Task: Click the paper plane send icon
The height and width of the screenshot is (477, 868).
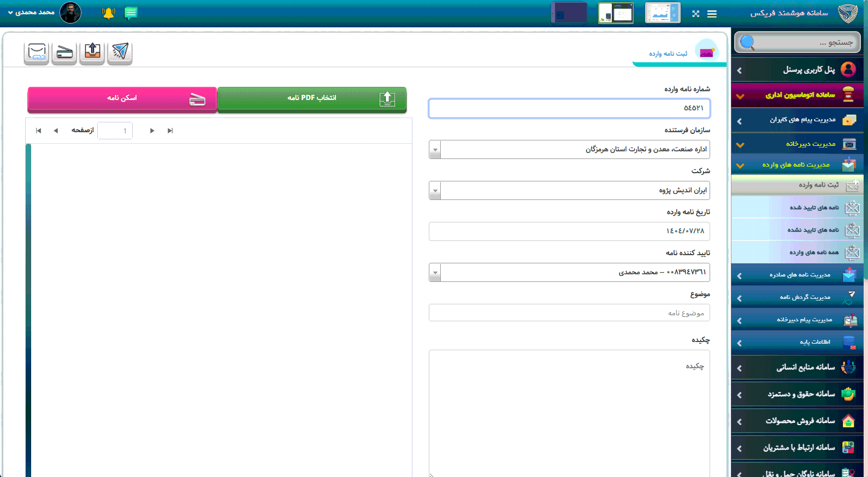Action: point(120,52)
